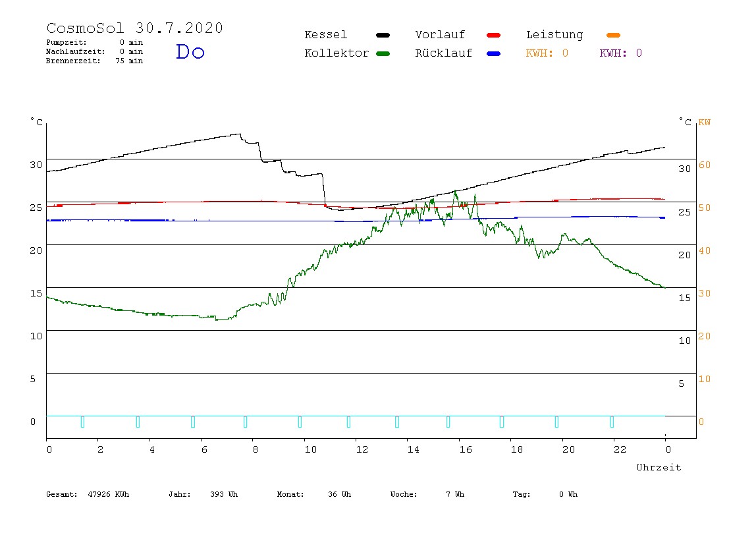Select the '36 Wh' monthly value
Screen dimensions: 756x535
tap(339, 494)
